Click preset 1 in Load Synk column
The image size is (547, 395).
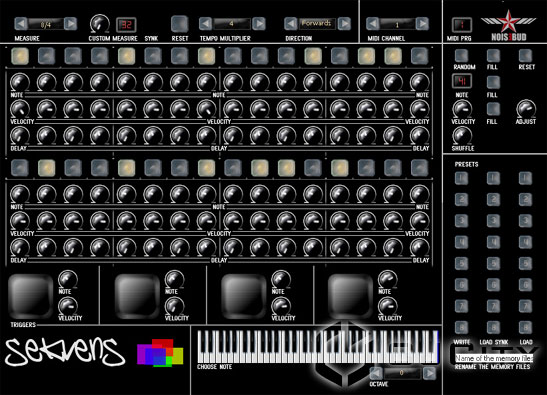point(493,178)
